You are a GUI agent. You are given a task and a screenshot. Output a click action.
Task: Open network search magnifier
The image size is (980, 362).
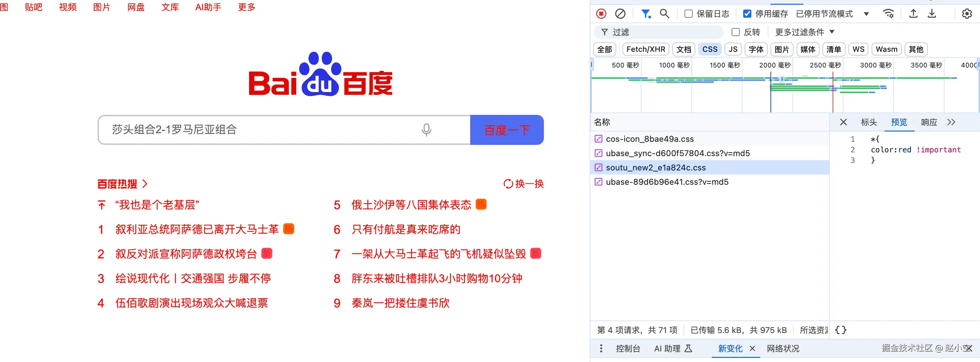(x=664, y=14)
